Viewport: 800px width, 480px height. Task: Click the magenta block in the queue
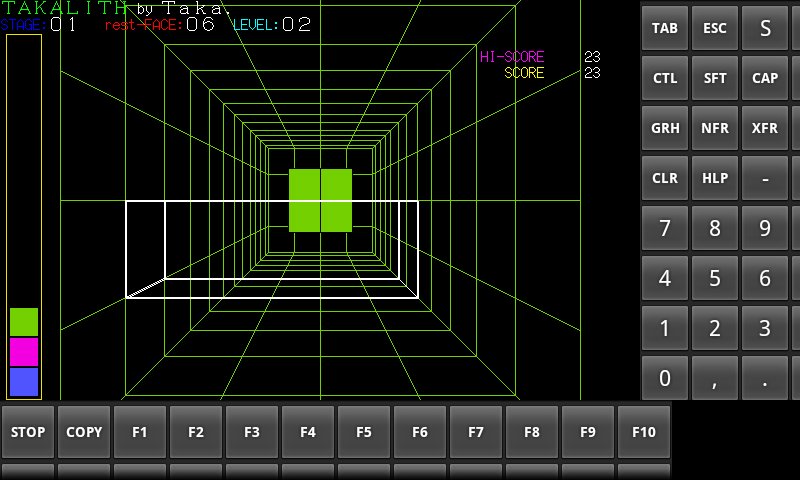coord(24,352)
